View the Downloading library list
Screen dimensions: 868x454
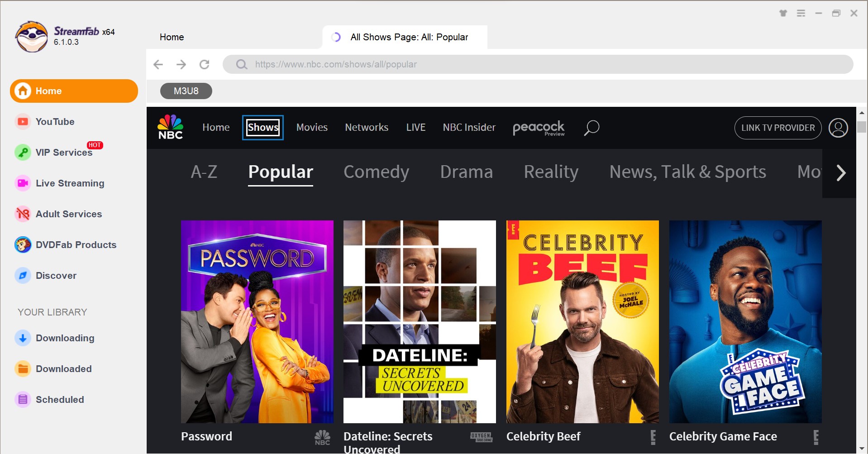[x=54, y=338]
